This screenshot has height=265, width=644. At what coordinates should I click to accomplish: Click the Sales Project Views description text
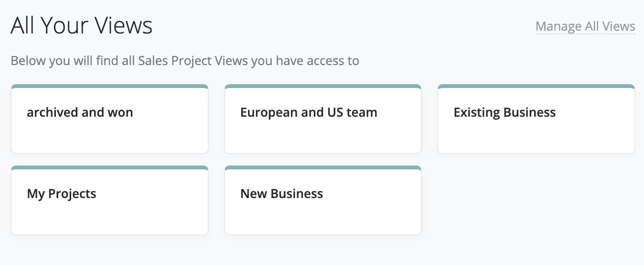click(x=184, y=61)
